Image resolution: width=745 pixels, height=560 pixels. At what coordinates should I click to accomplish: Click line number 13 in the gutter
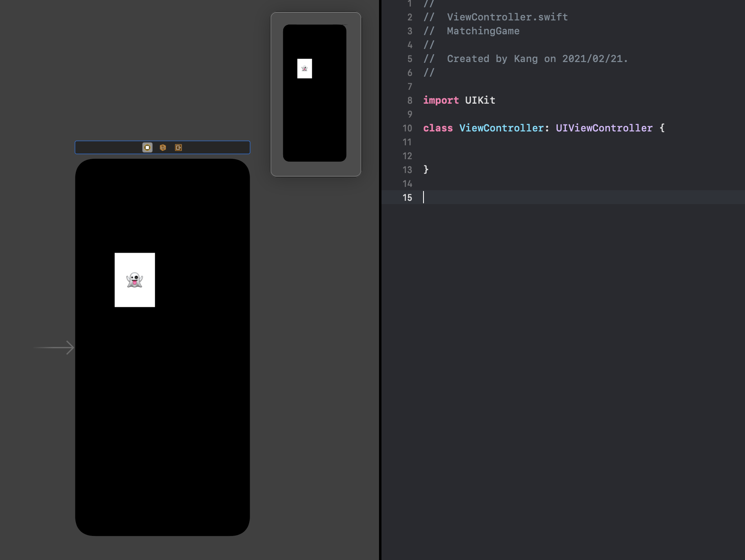(x=407, y=170)
